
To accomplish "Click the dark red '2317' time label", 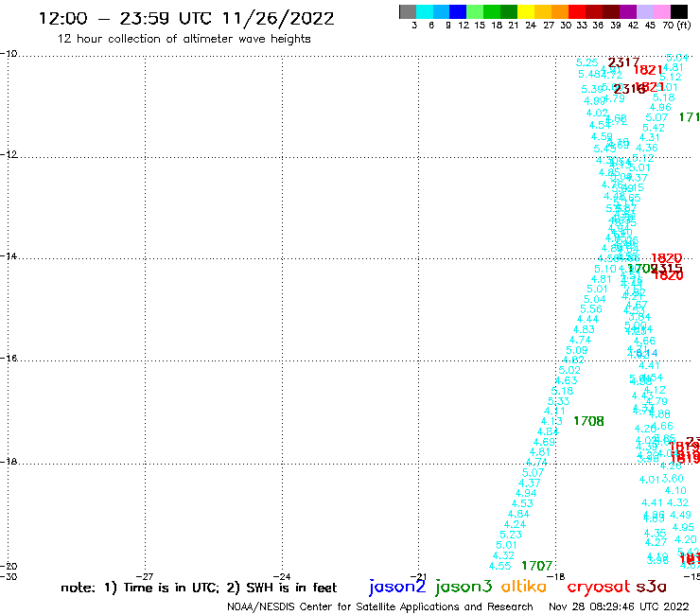I will 623,62.
